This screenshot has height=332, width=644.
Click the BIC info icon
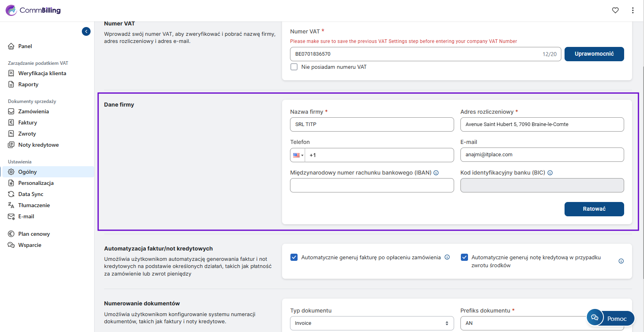click(550, 173)
